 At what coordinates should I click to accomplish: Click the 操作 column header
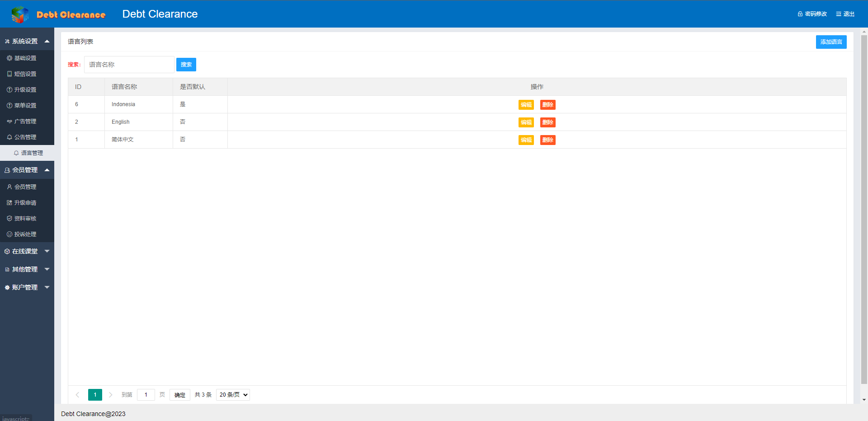click(537, 87)
